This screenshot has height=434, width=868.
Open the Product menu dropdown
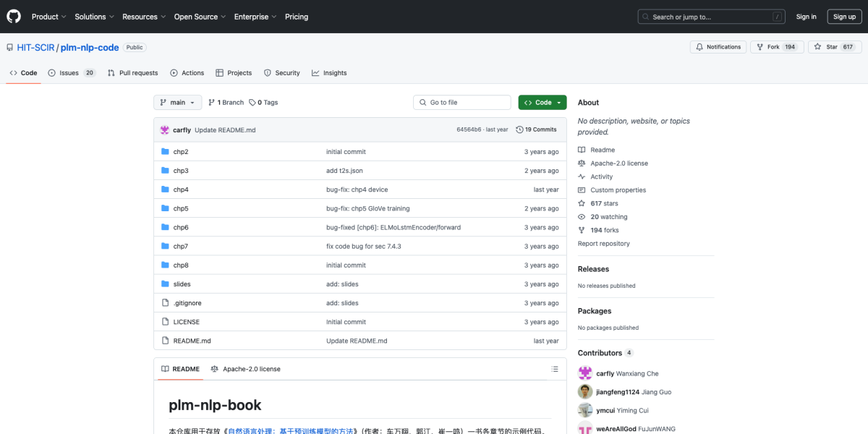click(48, 16)
